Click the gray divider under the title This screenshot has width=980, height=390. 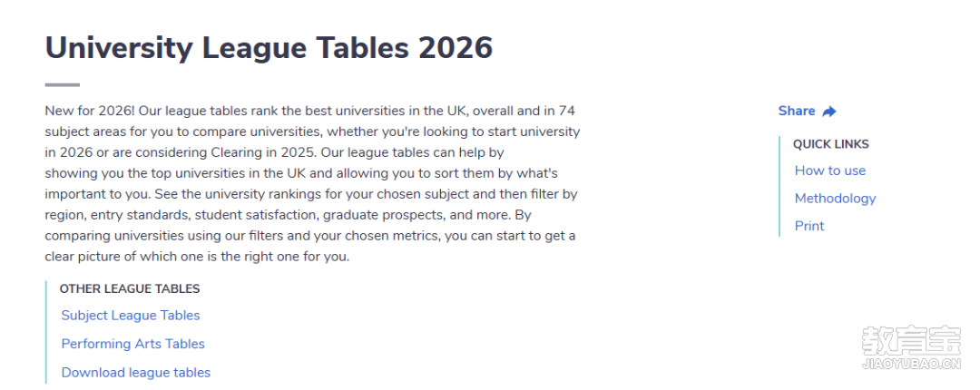(63, 85)
